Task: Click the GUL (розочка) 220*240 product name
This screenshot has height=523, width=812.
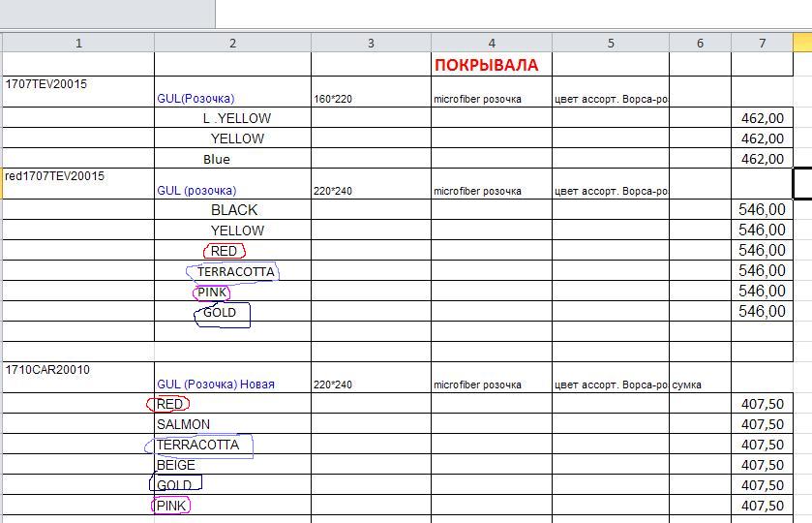Action: 232,183
